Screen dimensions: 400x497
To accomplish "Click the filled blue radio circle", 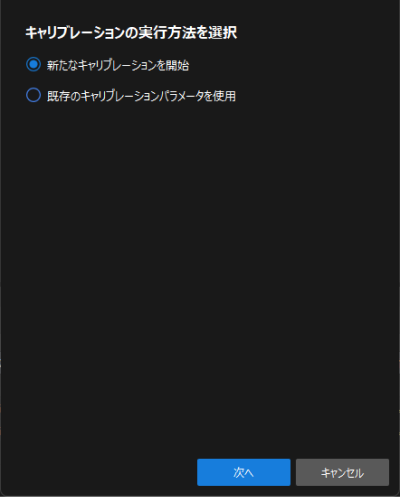I will (x=33, y=64).
